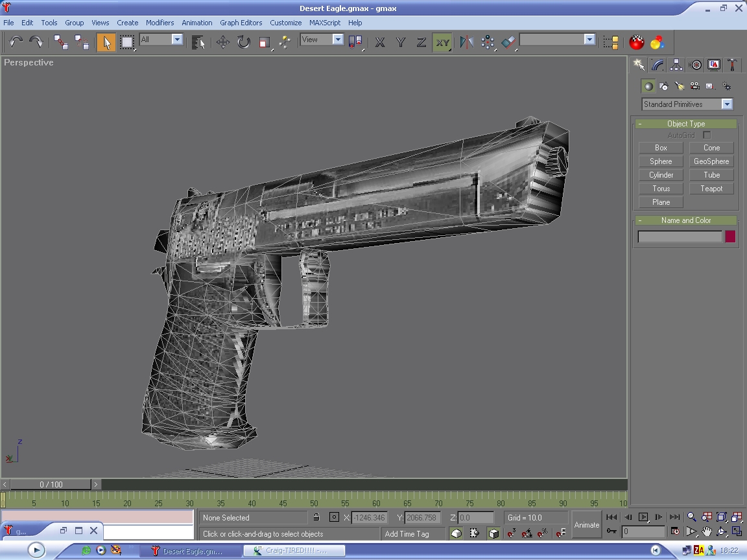Click the object color swatch
This screenshot has height=560, width=747.
tap(730, 237)
